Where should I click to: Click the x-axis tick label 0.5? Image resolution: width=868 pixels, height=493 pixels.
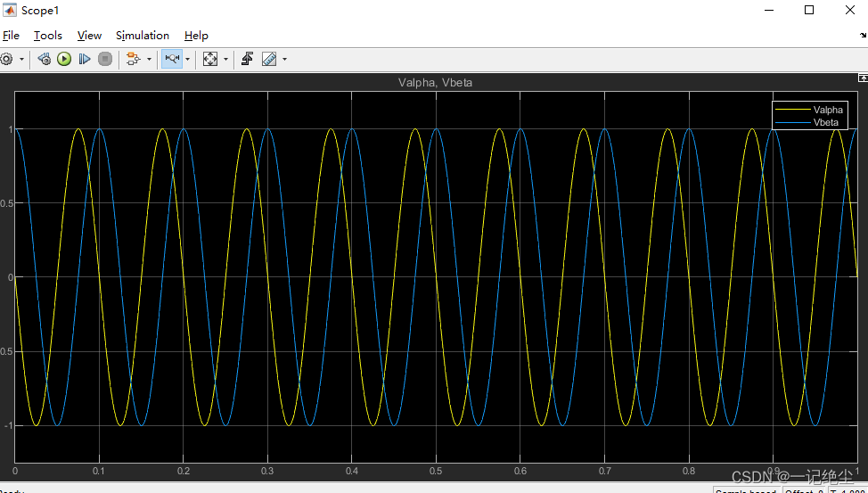436,472
